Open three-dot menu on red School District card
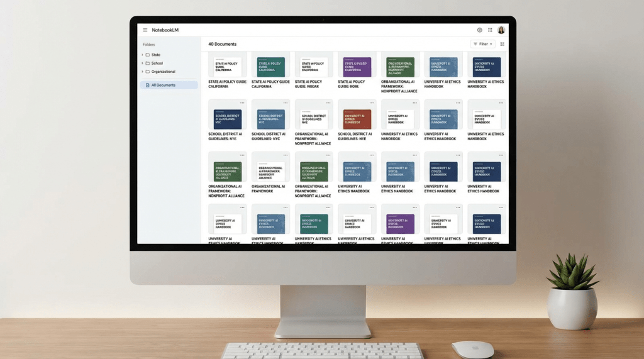Image resolution: width=644 pixels, height=359 pixels. 371,102
